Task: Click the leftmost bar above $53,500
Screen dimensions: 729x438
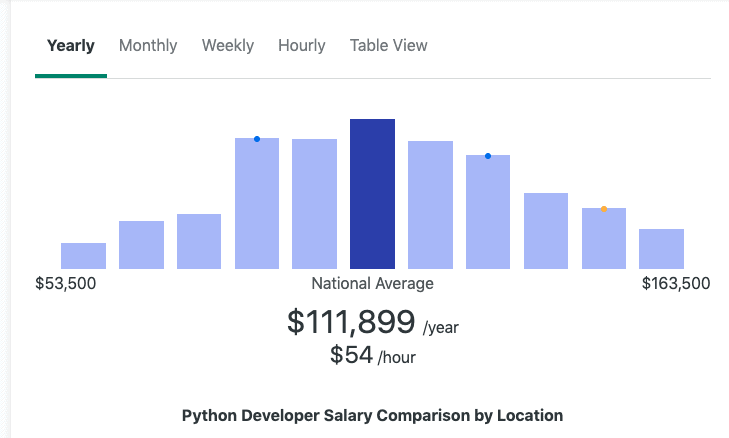Action: coord(83,256)
